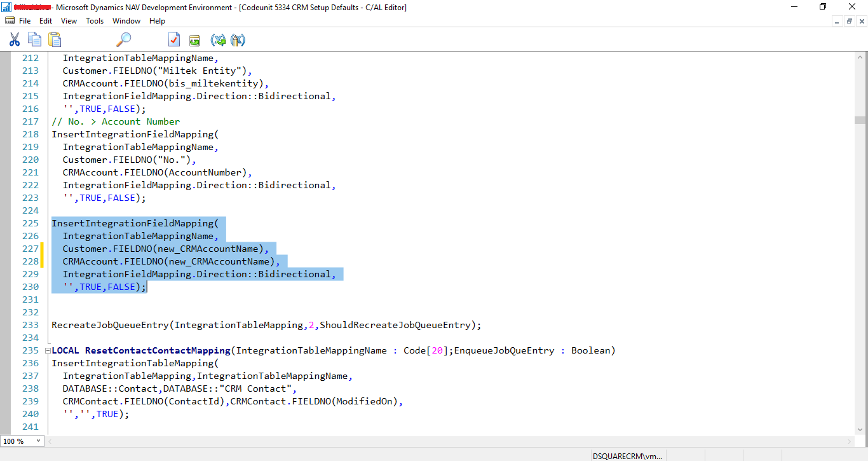Screen dimensions: 868x461
Task: Click the Copy icon in the toolbar
Action: pos(35,39)
